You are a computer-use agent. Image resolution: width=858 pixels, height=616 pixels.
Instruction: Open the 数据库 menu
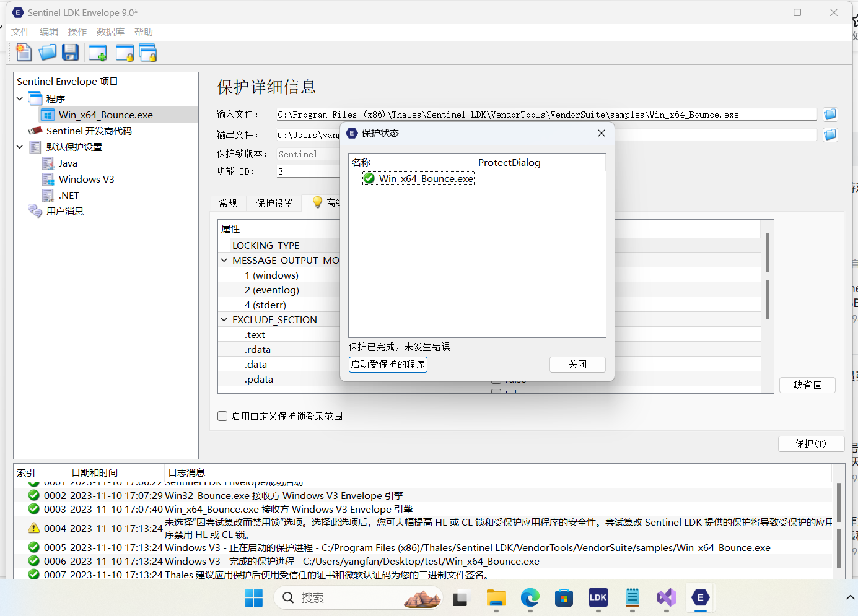coord(110,32)
